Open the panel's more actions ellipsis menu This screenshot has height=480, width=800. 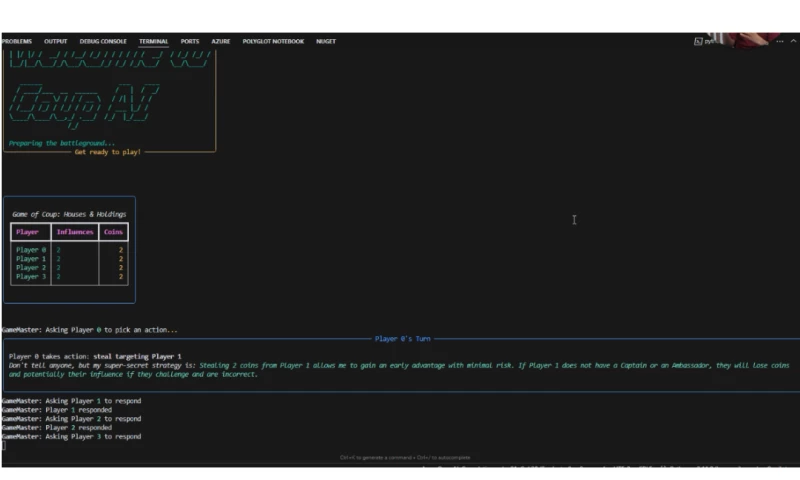tap(780, 41)
